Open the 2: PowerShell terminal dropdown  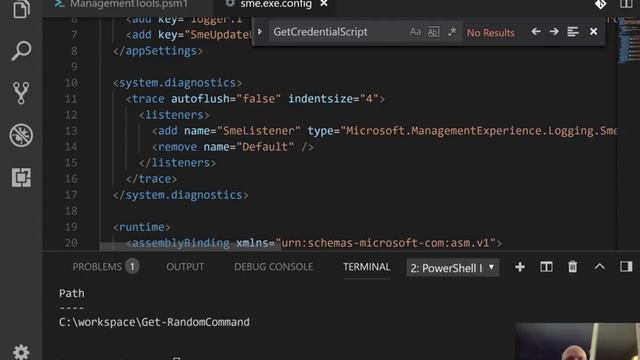(453, 268)
